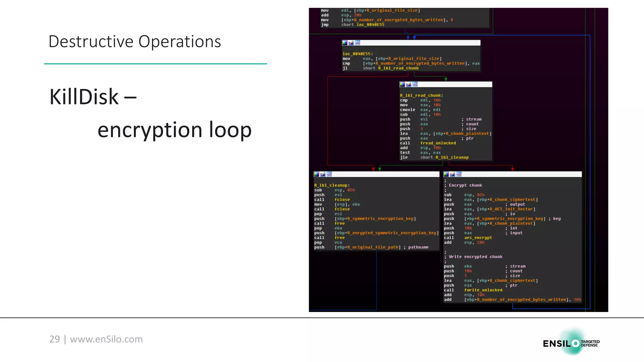
Task: Select the 'push ebx ; stream' line
Action: tap(485, 266)
